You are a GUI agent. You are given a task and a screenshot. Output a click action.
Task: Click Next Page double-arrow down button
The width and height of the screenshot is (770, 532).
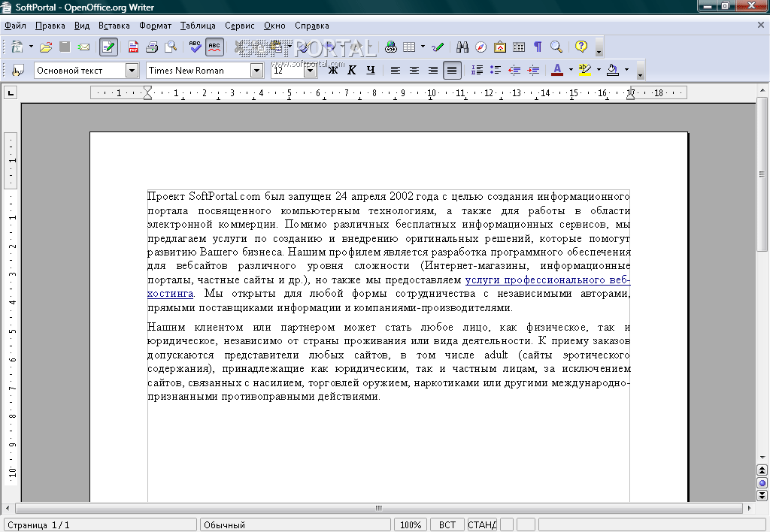[x=762, y=495]
